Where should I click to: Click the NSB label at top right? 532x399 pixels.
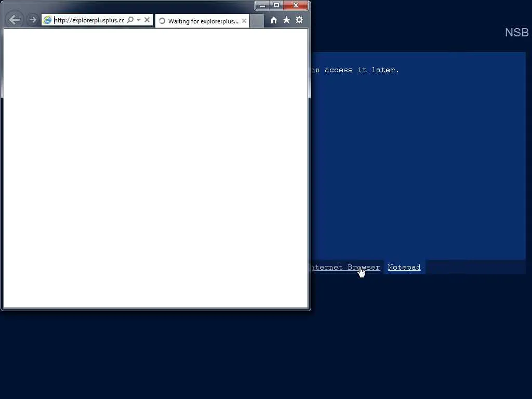click(x=516, y=33)
